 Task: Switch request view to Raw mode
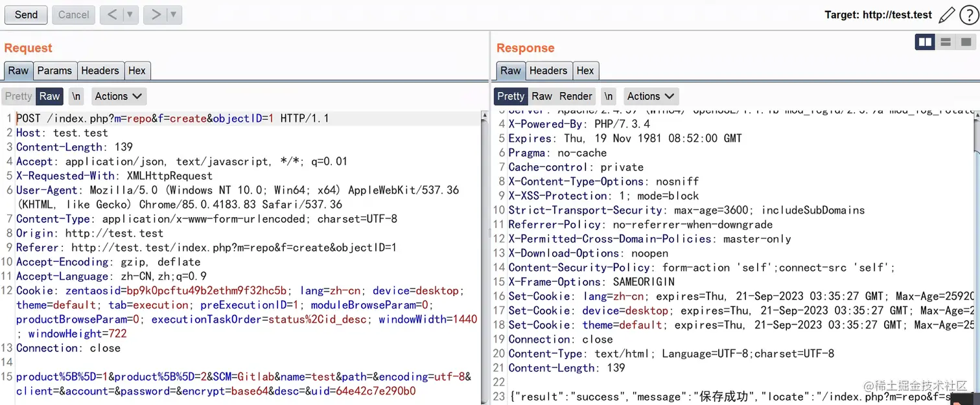pyautogui.click(x=49, y=97)
